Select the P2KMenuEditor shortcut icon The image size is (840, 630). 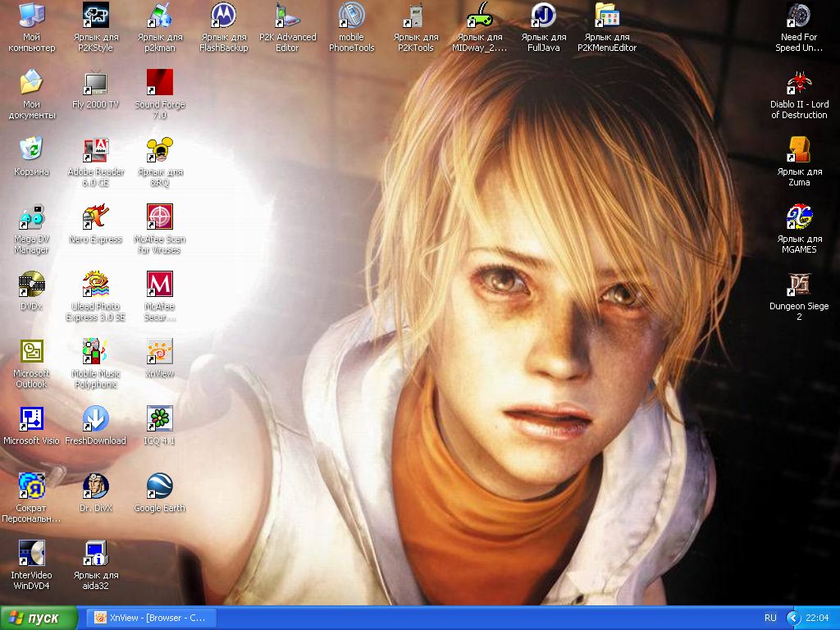pos(607,15)
